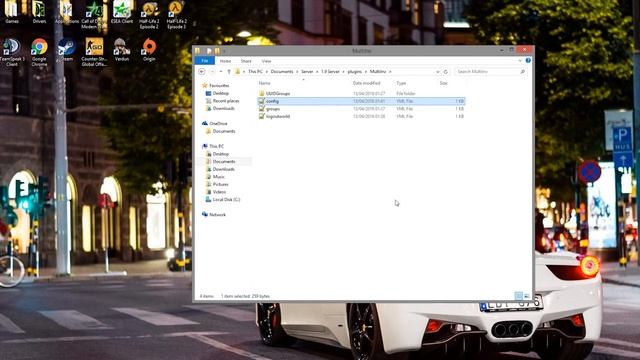
Task: Switch to Large icons view in status bar
Action: tap(527, 296)
